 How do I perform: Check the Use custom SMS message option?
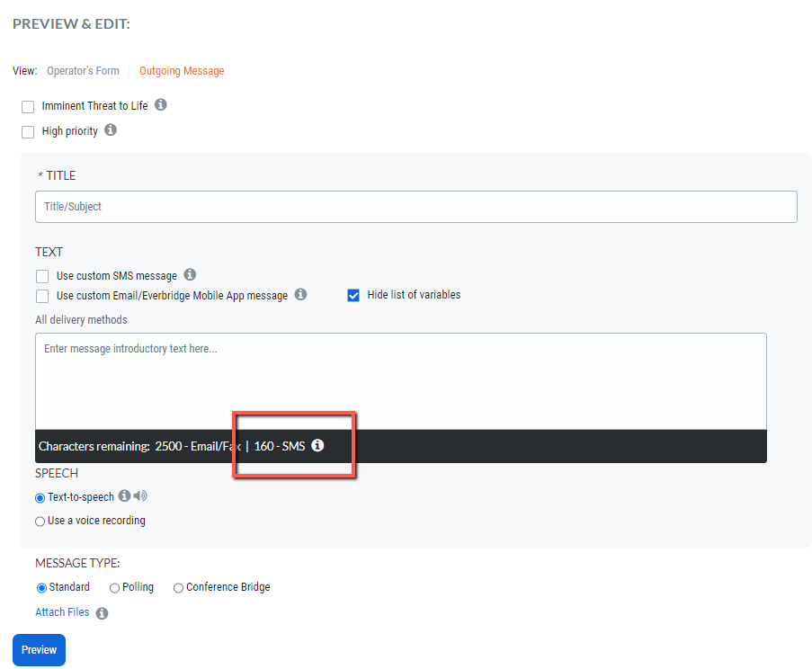coord(41,275)
